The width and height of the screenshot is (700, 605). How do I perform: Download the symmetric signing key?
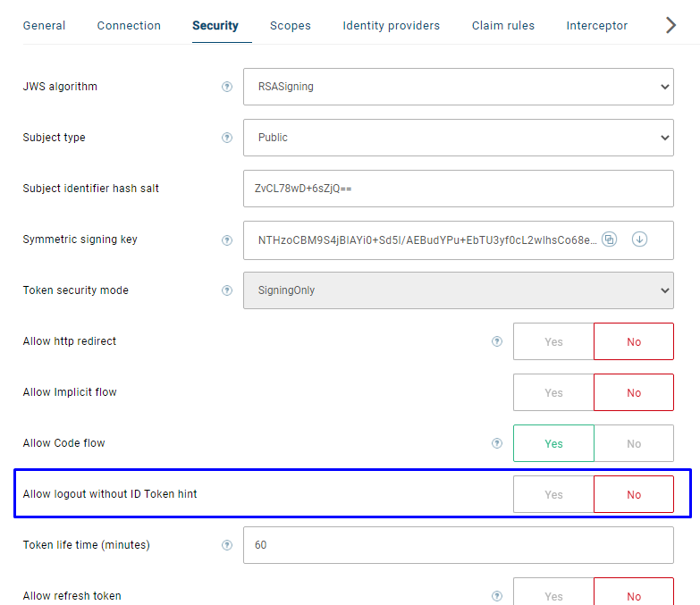(x=639, y=239)
